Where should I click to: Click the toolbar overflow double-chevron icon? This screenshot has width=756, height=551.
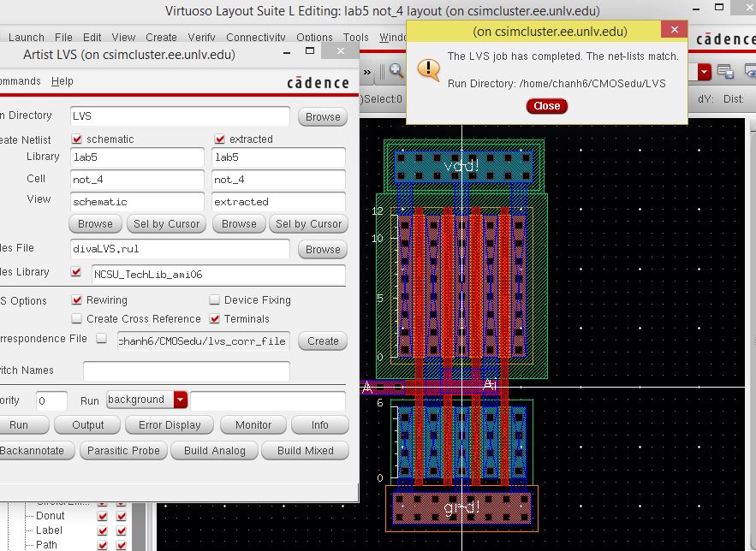tap(369, 72)
